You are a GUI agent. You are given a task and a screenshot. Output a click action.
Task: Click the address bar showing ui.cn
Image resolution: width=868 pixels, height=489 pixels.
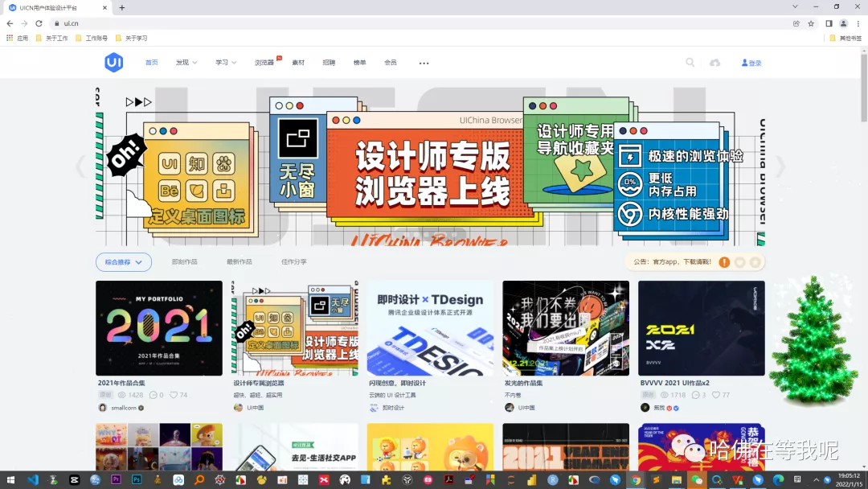(420, 23)
